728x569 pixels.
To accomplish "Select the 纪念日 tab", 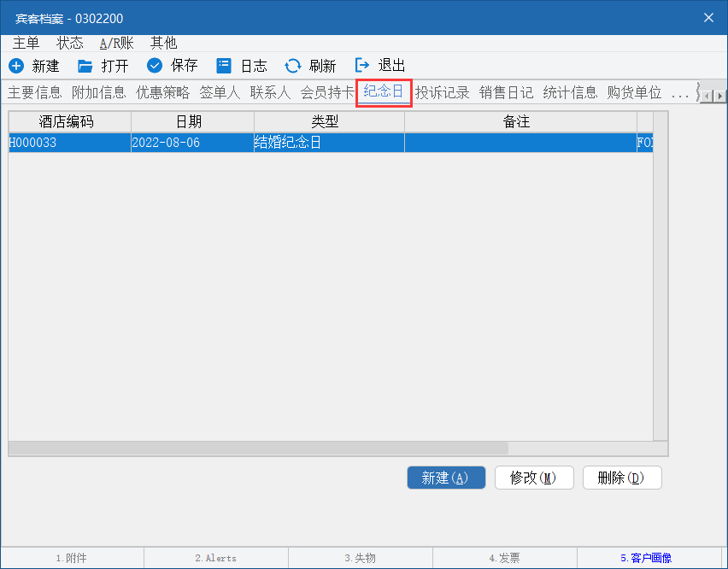I will coord(384,91).
